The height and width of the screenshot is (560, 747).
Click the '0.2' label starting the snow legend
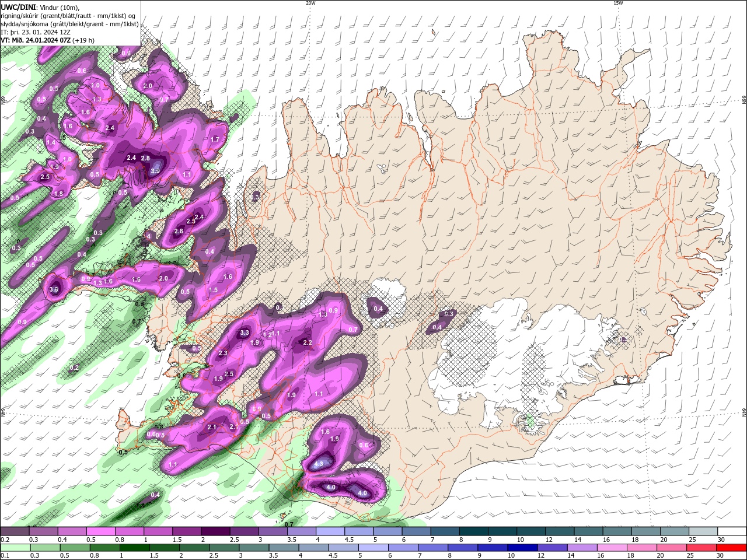click(x=5, y=540)
